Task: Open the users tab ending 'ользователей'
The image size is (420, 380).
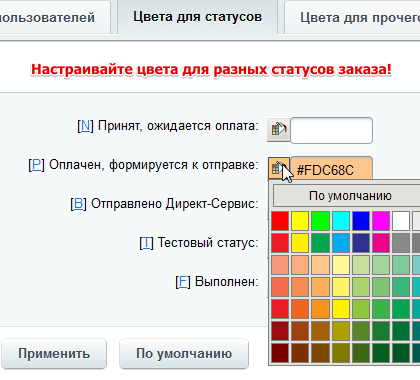Action: click(47, 18)
